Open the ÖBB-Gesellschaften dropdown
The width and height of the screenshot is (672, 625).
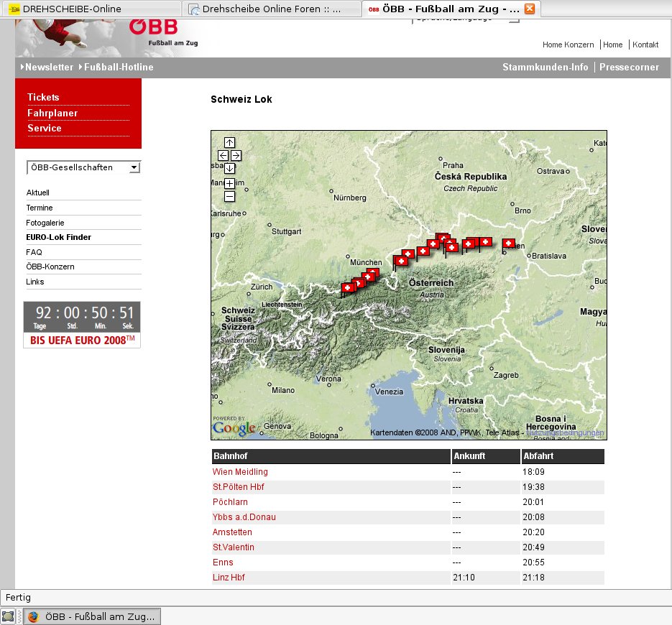pos(83,167)
